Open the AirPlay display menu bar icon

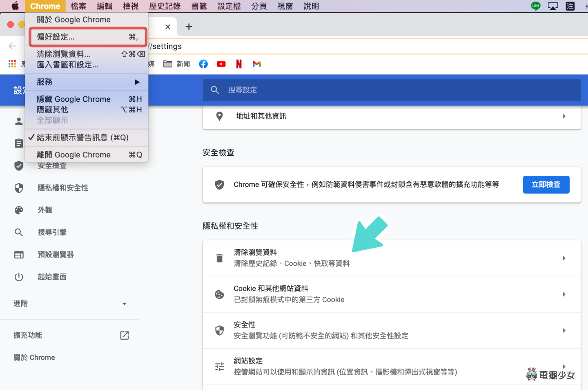pyautogui.click(x=553, y=6)
